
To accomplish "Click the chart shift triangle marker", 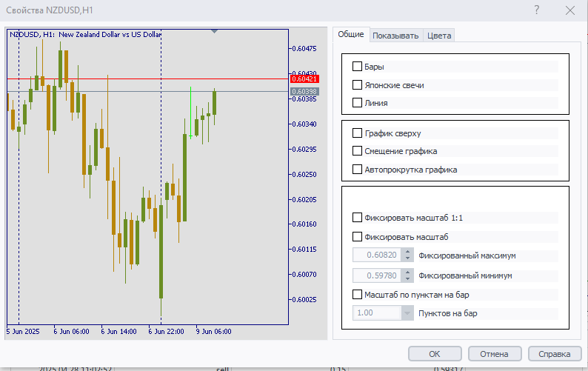I will 214,32.
